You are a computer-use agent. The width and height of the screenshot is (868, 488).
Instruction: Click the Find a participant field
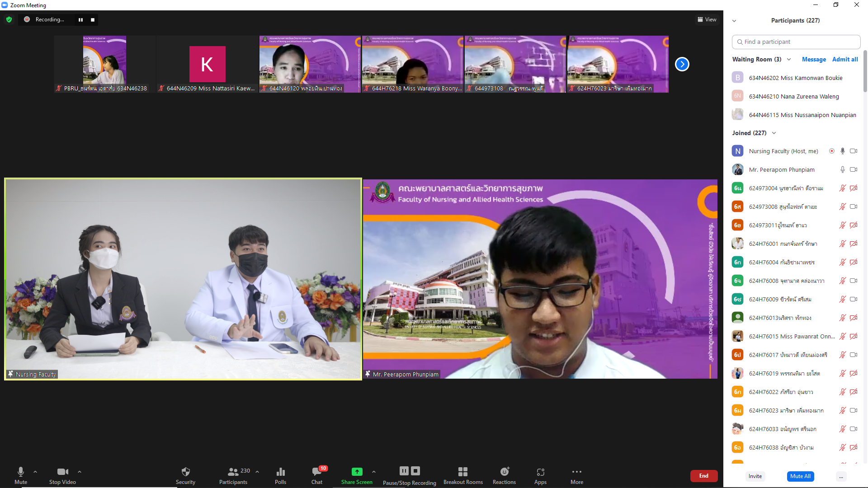click(x=796, y=42)
